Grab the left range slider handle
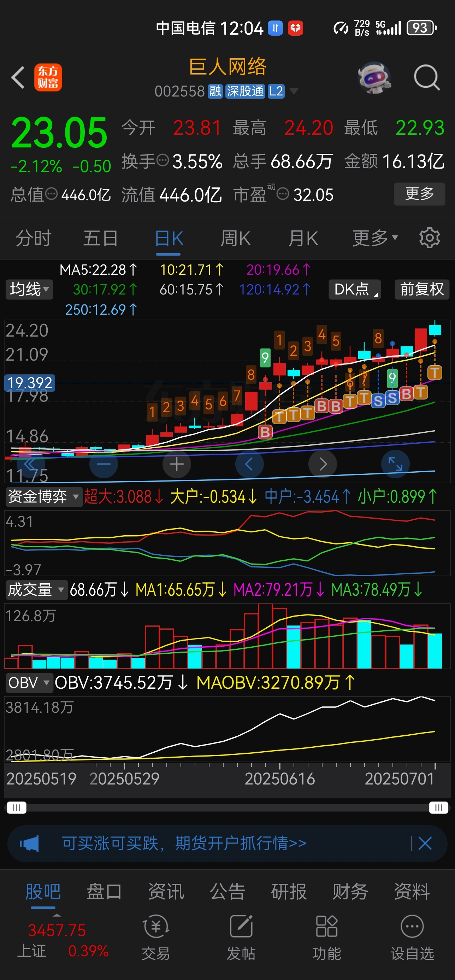 (x=16, y=808)
